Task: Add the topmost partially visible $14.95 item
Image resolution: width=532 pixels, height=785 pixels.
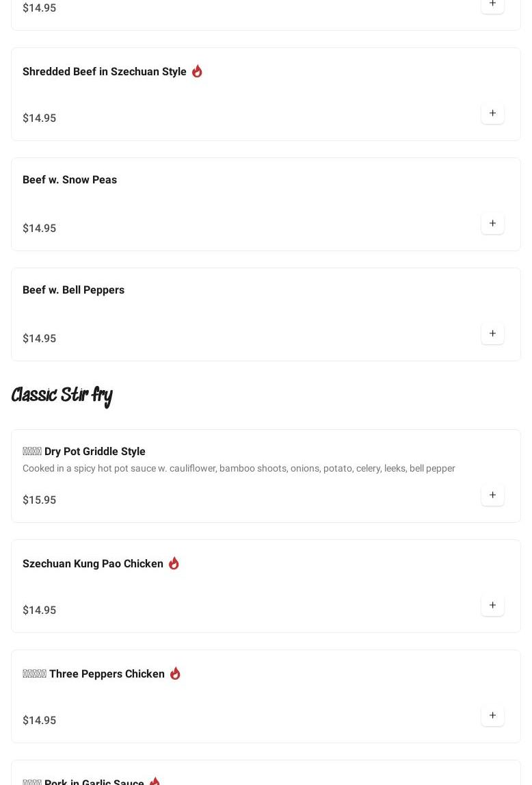Action: pyautogui.click(x=492, y=5)
